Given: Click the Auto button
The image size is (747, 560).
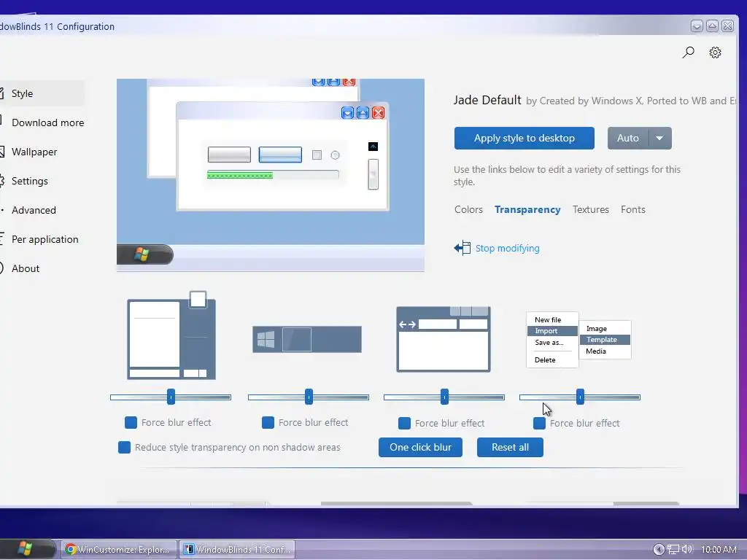Looking at the screenshot, I should [628, 138].
